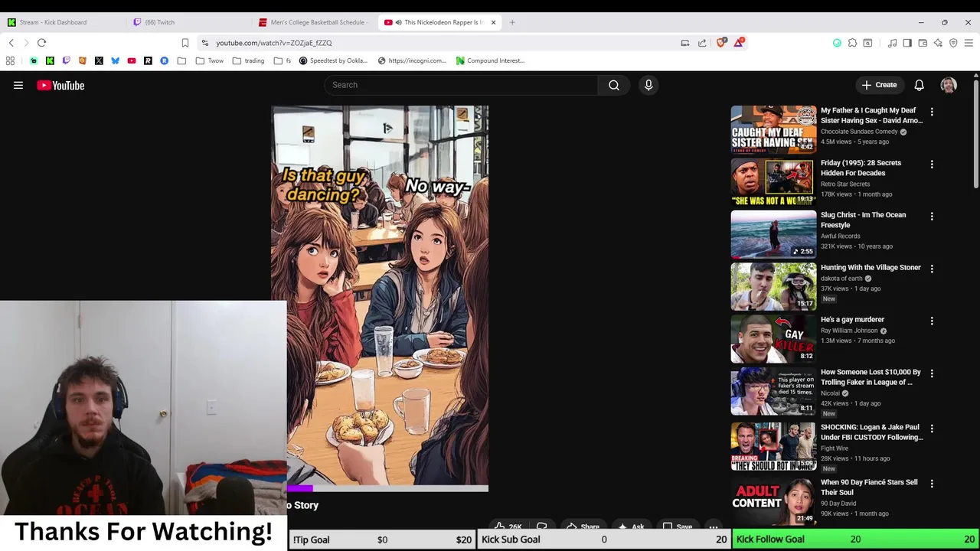Image resolution: width=980 pixels, height=551 pixels.
Task: Open YouTube notifications bell
Action: click(x=919, y=85)
